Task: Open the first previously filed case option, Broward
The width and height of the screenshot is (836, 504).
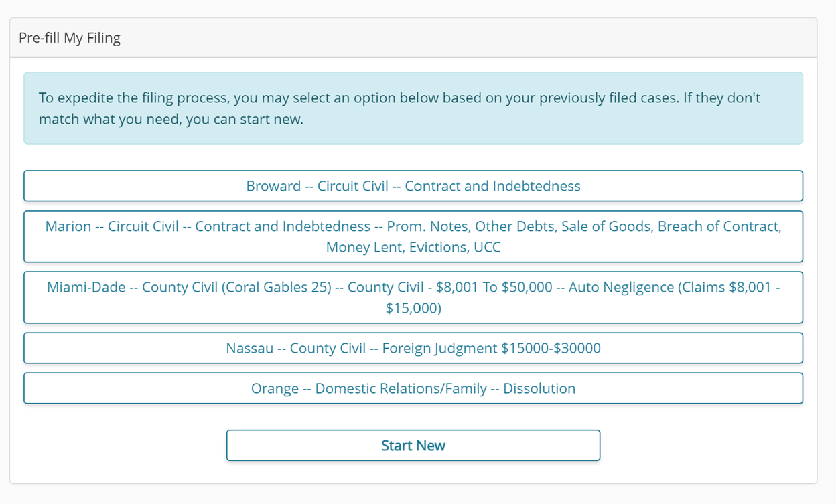Action: pyautogui.click(x=413, y=186)
